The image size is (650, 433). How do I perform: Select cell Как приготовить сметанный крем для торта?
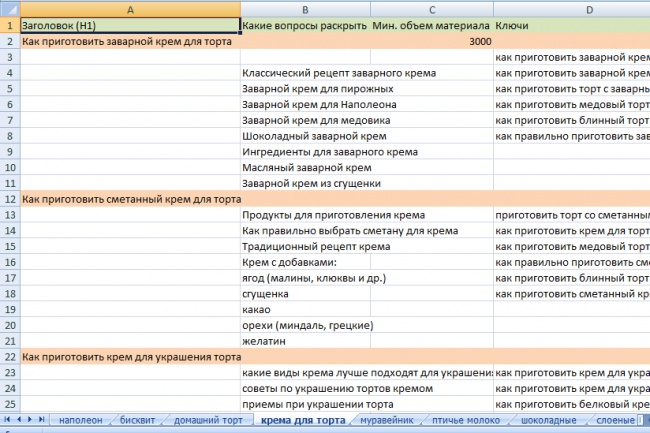point(130,199)
